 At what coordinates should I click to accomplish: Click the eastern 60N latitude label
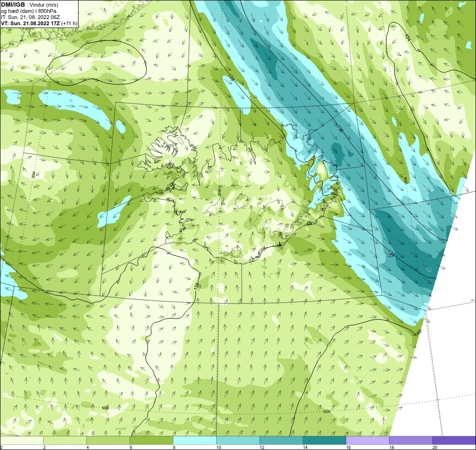[x=327, y=411]
